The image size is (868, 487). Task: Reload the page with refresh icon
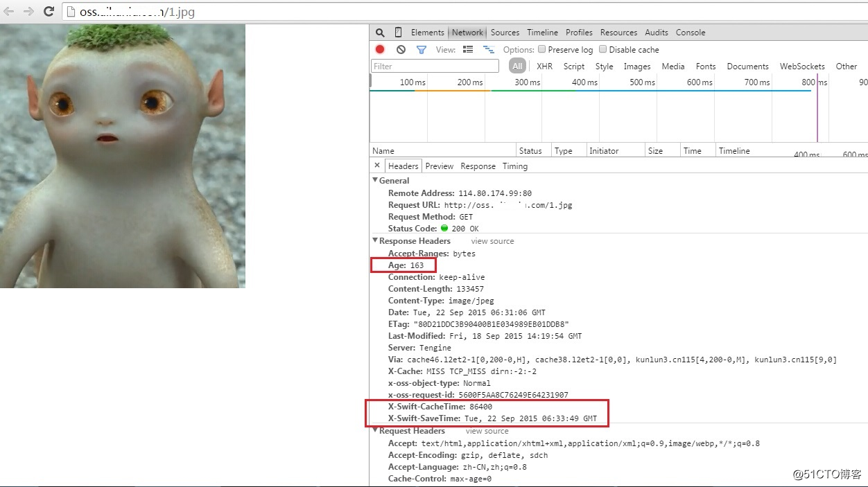point(49,11)
